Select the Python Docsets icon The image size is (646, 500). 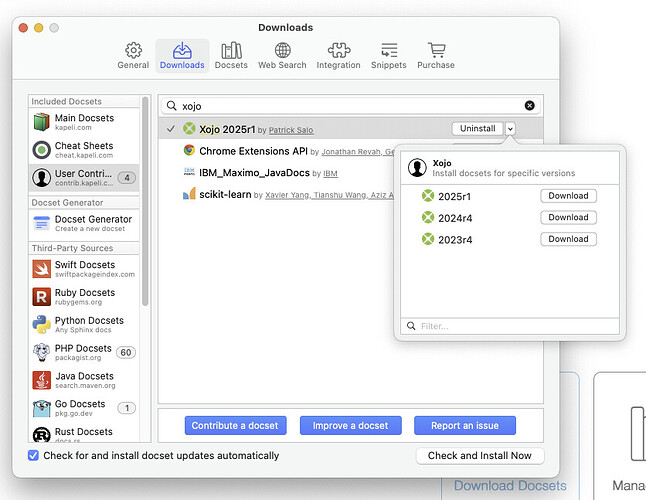point(42,325)
